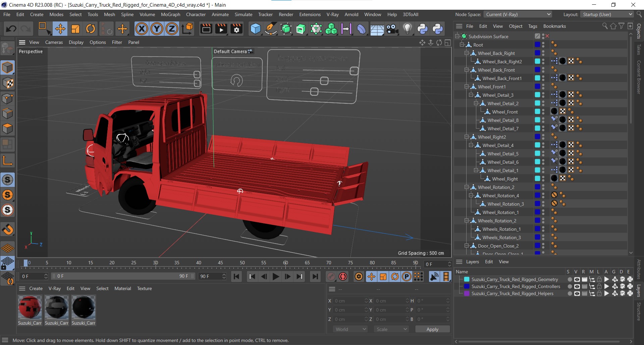Toggle Autokeying button
644x345 pixels.
[x=343, y=277]
